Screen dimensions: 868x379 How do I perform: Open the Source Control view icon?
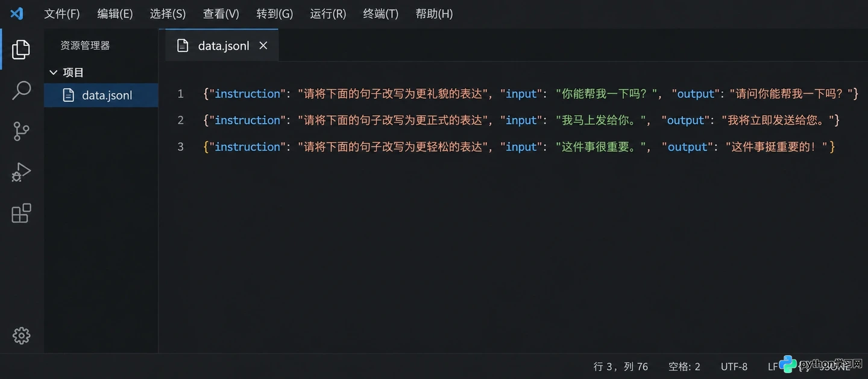(x=21, y=131)
